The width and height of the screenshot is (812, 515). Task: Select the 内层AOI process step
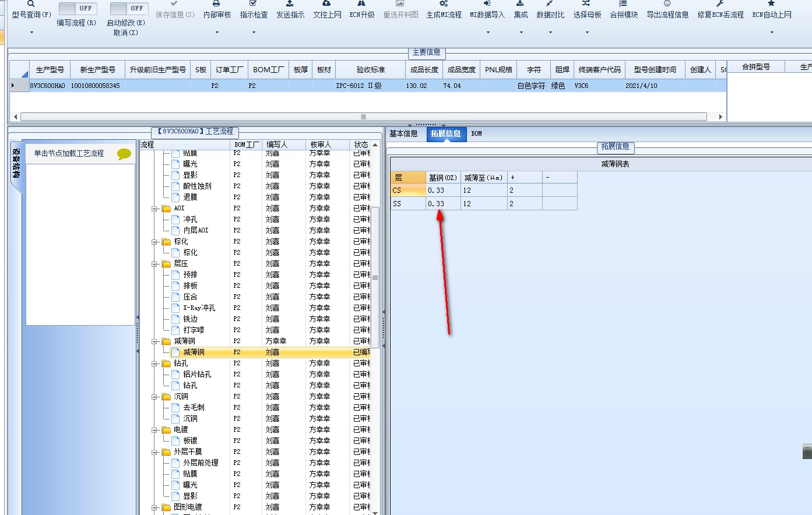click(196, 230)
